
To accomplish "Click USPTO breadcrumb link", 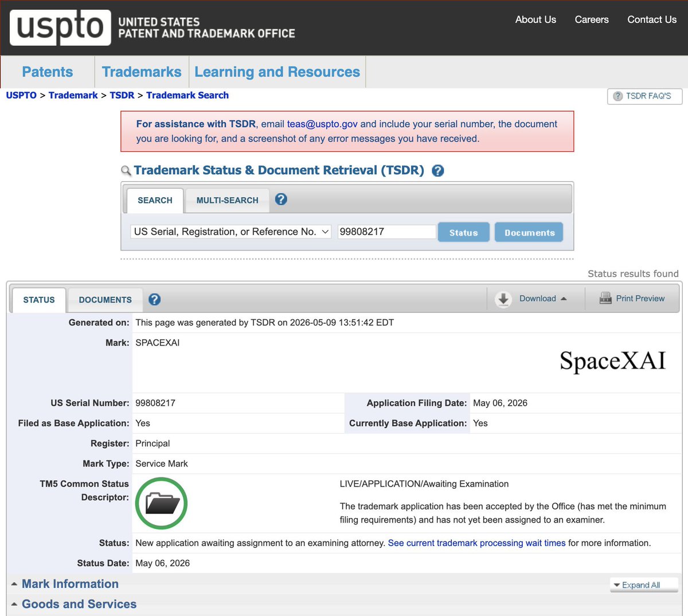I will [x=21, y=95].
